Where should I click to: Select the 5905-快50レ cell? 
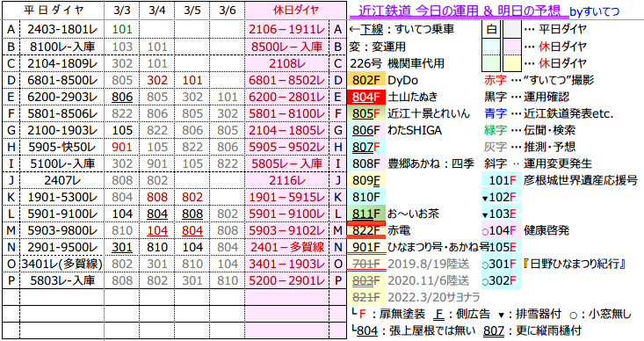point(62,147)
